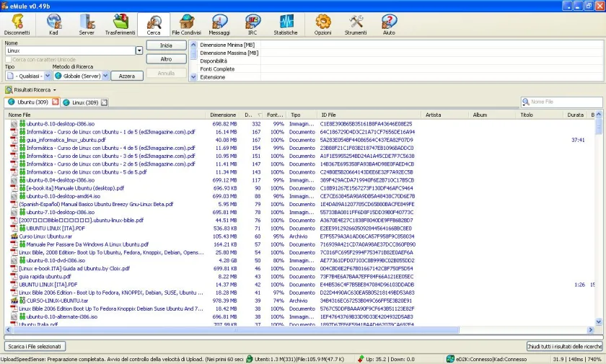Open the Messaggi messages icon
This screenshot has height=364, width=606.
[219, 25]
